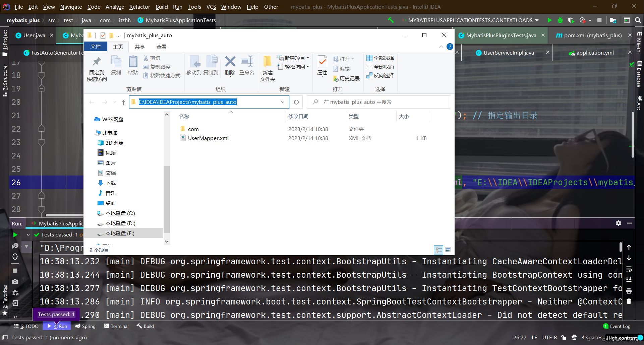The image size is (644, 345).
Task: Click the Profiler run icon in toolbar
Action: point(583,20)
